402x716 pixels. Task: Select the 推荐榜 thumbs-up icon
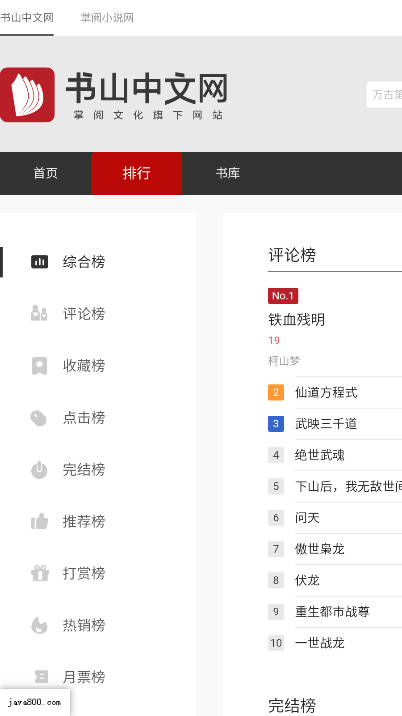click(39, 521)
